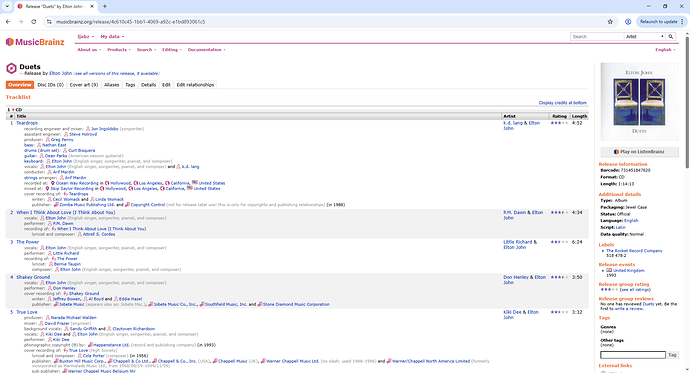Image resolution: width=690 pixels, height=373 pixels.
Task: Click the top search input field
Action: [597, 37]
